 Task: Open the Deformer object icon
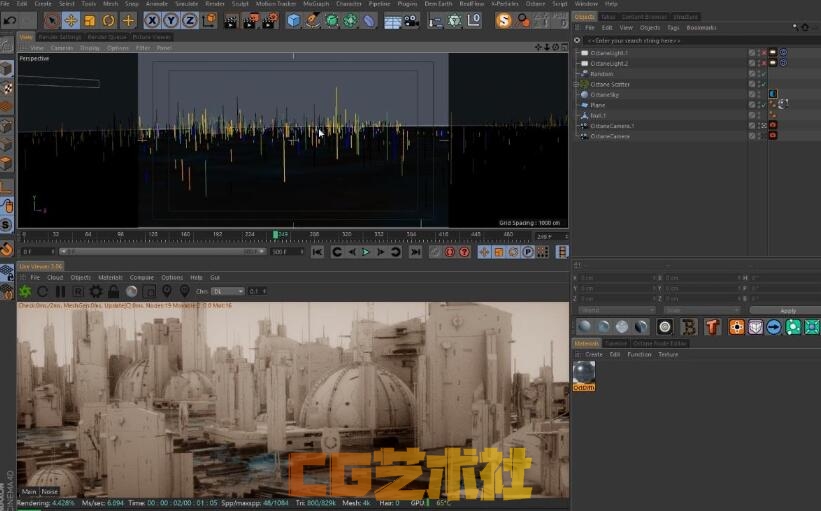369,21
